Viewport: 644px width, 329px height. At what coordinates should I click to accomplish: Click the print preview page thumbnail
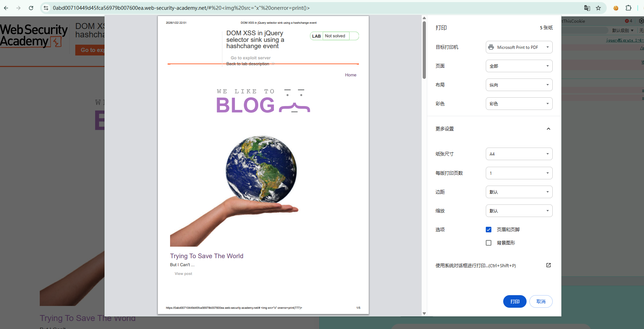pyautogui.click(x=263, y=165)
